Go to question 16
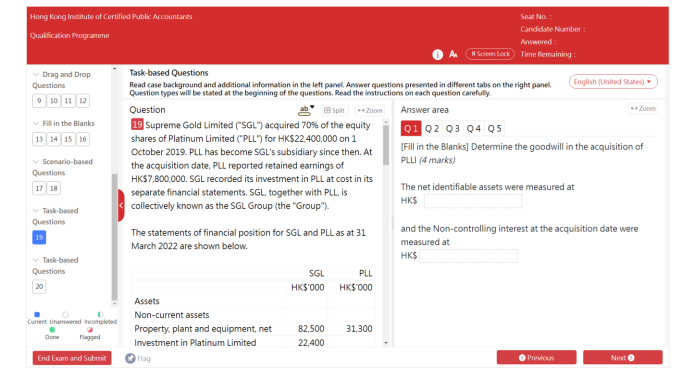 pos(83,139)
